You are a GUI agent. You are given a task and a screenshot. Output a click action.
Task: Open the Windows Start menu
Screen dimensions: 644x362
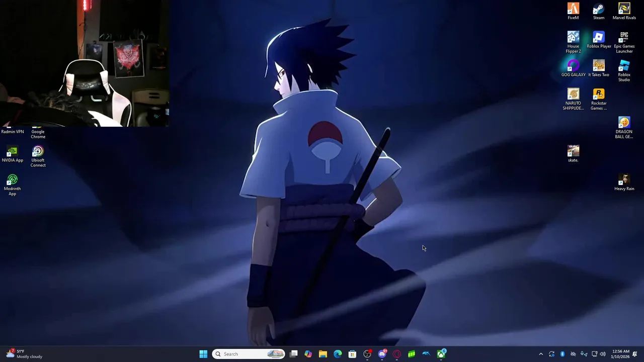(x=203, y=354)
